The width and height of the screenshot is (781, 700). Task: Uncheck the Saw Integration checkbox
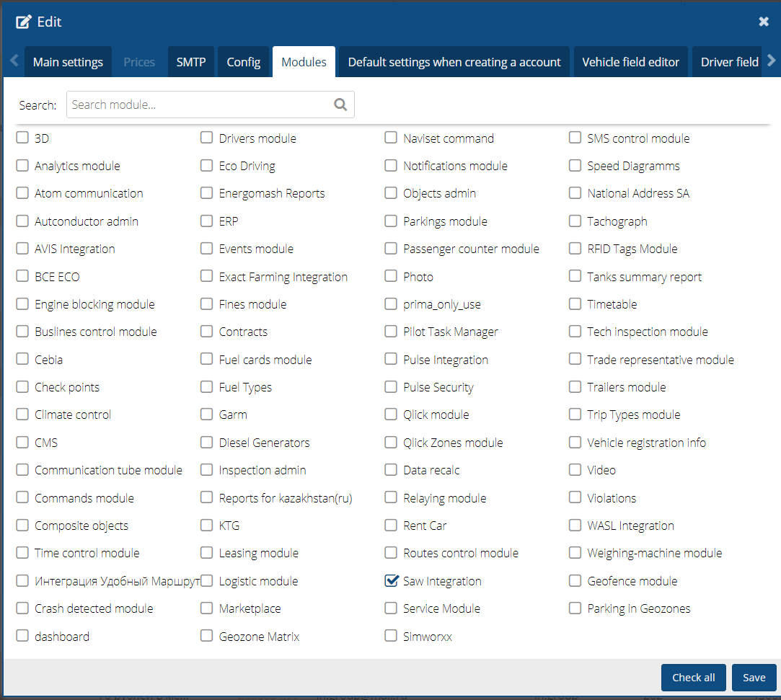tap(391, 581)
